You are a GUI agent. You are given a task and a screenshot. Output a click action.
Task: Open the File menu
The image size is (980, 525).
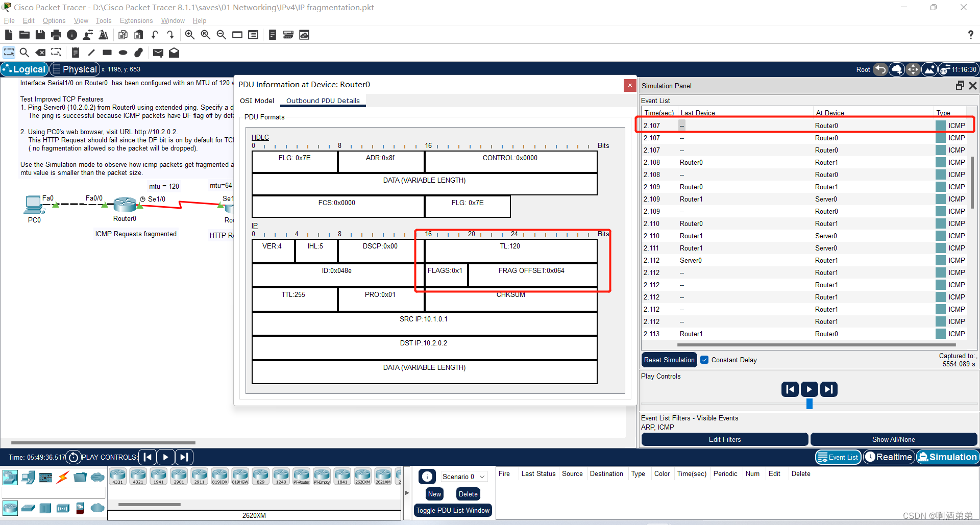(9, 20)
